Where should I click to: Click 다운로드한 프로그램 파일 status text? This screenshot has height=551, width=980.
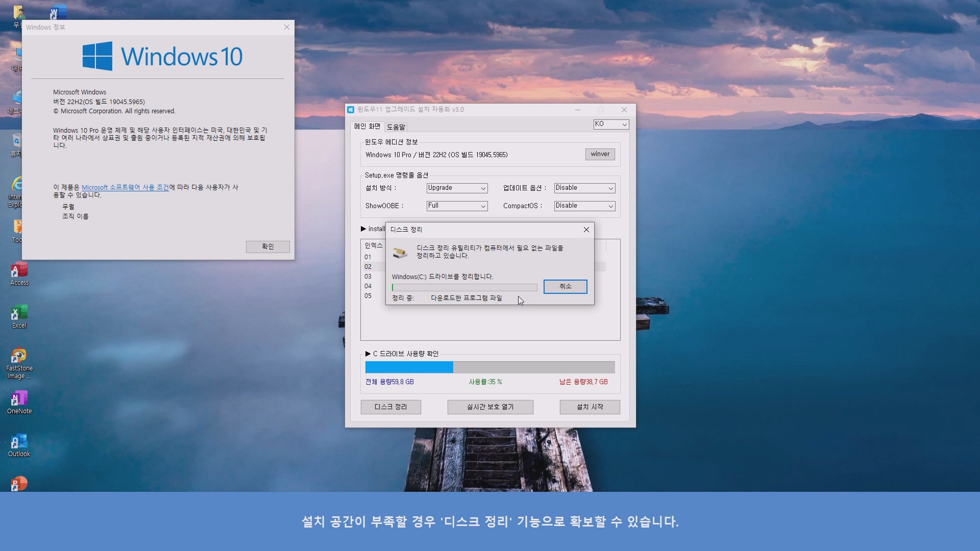click(467, 298)
